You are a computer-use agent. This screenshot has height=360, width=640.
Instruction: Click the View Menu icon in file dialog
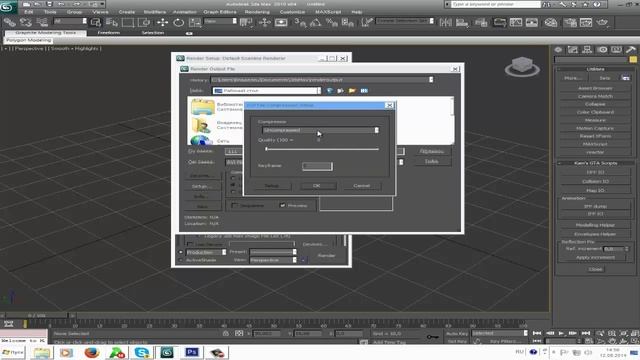click(364, 91)
